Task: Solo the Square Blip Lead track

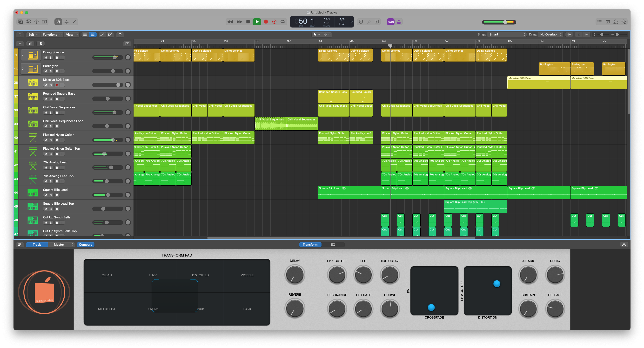Action: (51, 195)
